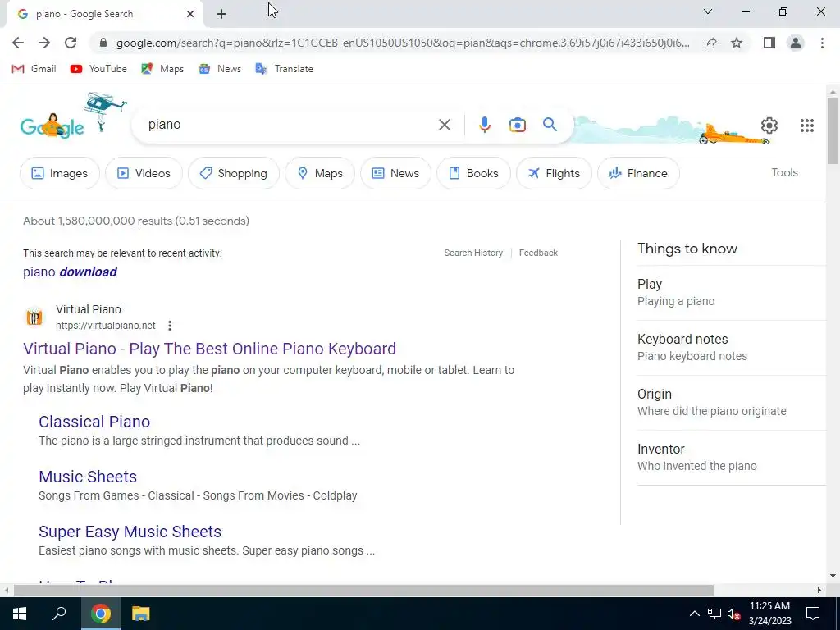Go back to the previous page

[18, 43]
